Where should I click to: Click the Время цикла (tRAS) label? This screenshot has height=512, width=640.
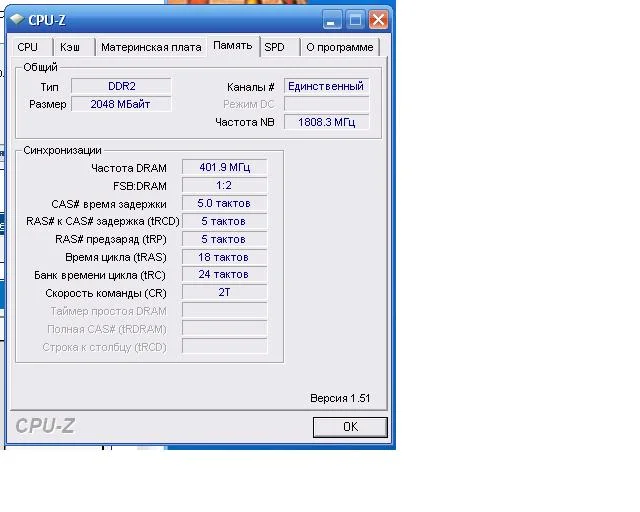coord(116,257)
